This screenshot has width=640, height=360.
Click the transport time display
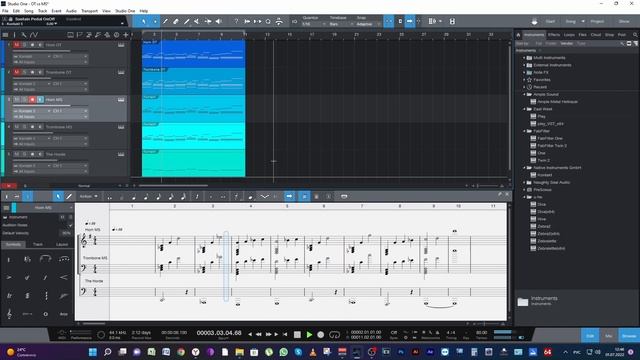coord(219,333)
